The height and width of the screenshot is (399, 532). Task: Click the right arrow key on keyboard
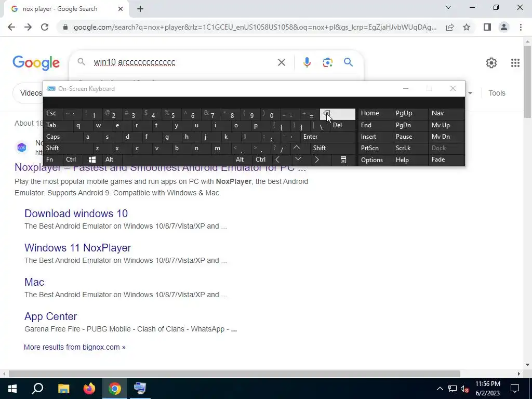pyautogui.click(x=316, y=160)
